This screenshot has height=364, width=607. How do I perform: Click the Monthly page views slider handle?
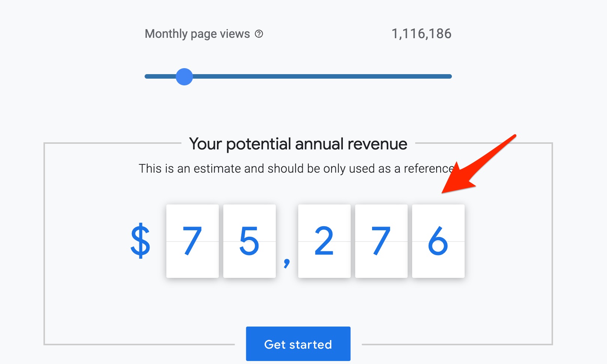[x=184, y=76]
